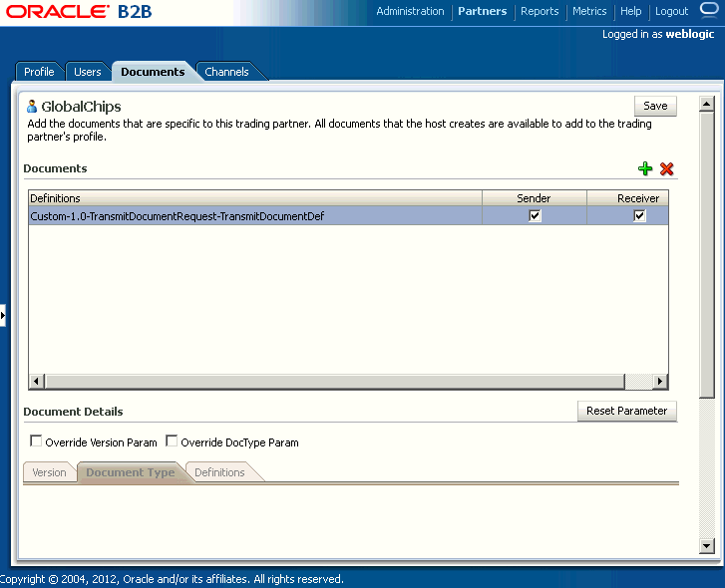Expand the collapsed left side panel arrow
The width and height of the screenshot is (725, 588).
pos(3,316)
